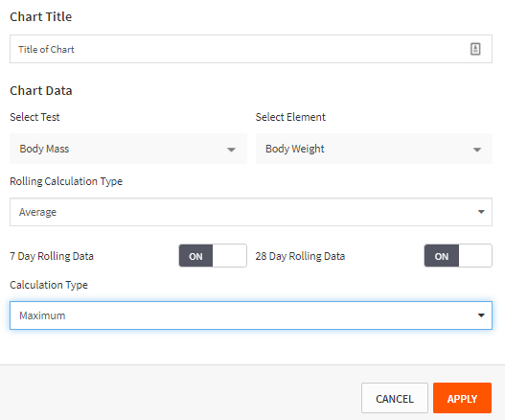Click the Title of Chart text field
This screenshot has width=505, height=420.
tap(250, 49)
